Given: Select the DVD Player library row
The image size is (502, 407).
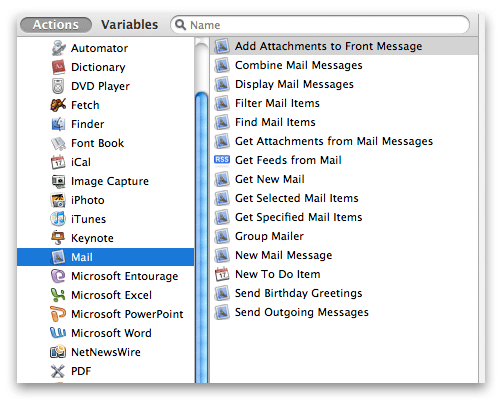Looking at the screenshot, I should pyautogui.click(x=106, y=86).
